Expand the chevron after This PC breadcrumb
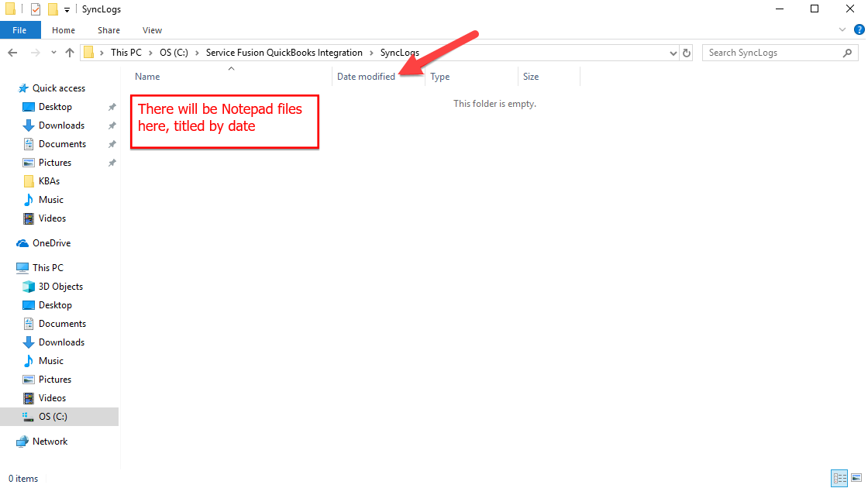The height and width of the screenshot is (488, 868). coord(150,53)
